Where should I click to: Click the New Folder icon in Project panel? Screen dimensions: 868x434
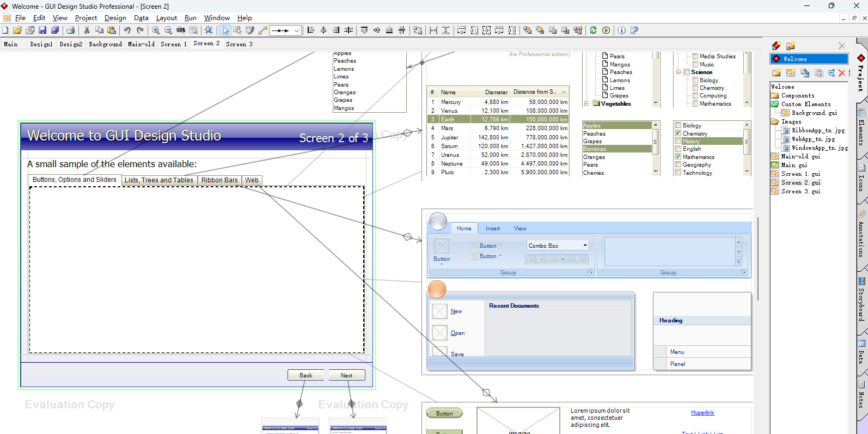click(776, 73)
